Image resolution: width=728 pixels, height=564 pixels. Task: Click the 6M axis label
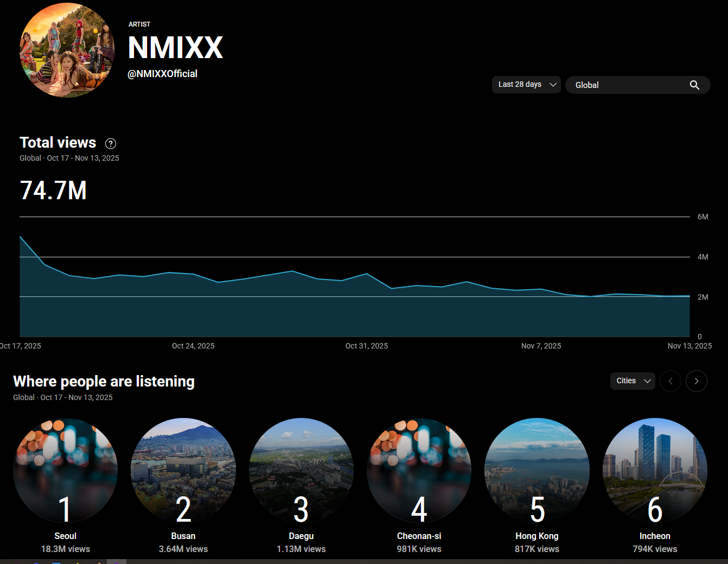point(703,217)
